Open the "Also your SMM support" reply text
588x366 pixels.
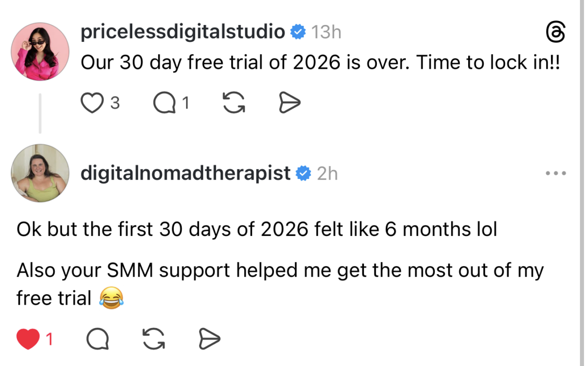280,270
